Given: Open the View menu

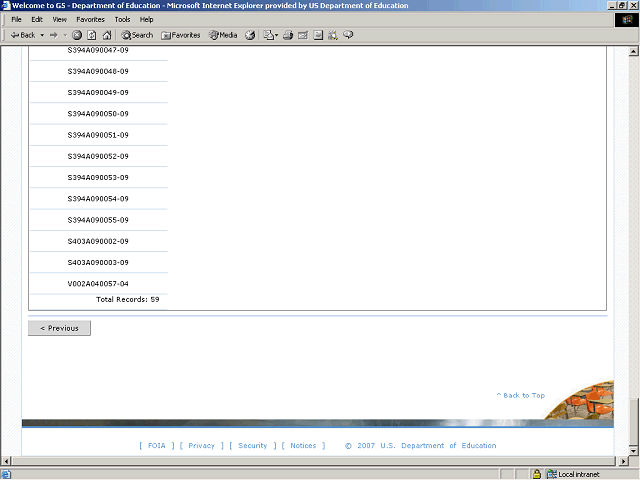Looking at the screenshot, I should (60, 19).
